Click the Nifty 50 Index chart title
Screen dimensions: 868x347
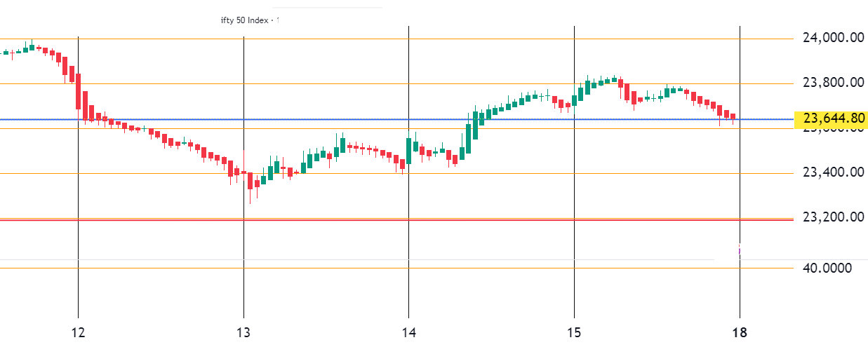tap(250, 20)
